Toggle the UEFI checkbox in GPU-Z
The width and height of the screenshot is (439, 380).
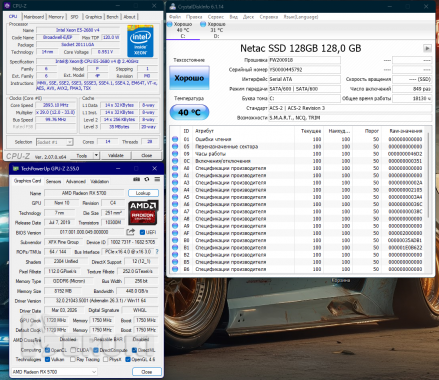(142, 232)
